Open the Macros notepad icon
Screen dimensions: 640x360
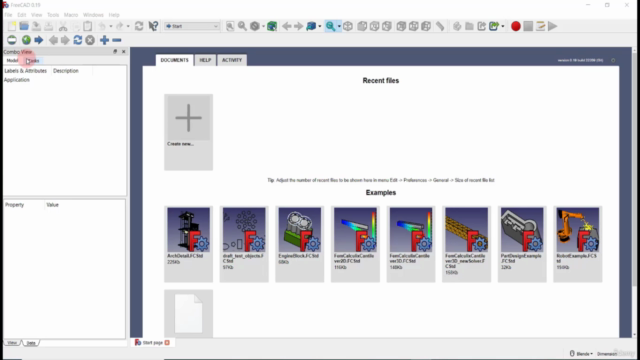pos(540,26)
